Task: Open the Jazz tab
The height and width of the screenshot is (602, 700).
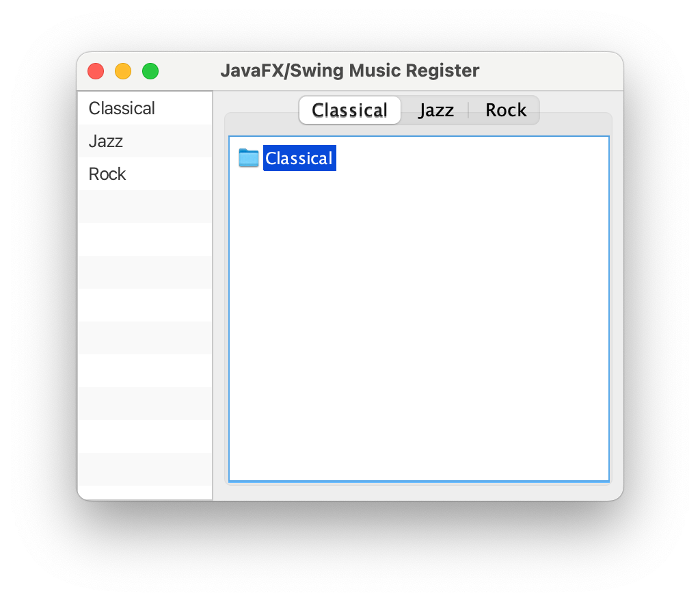Action: [x=436, y=110]
